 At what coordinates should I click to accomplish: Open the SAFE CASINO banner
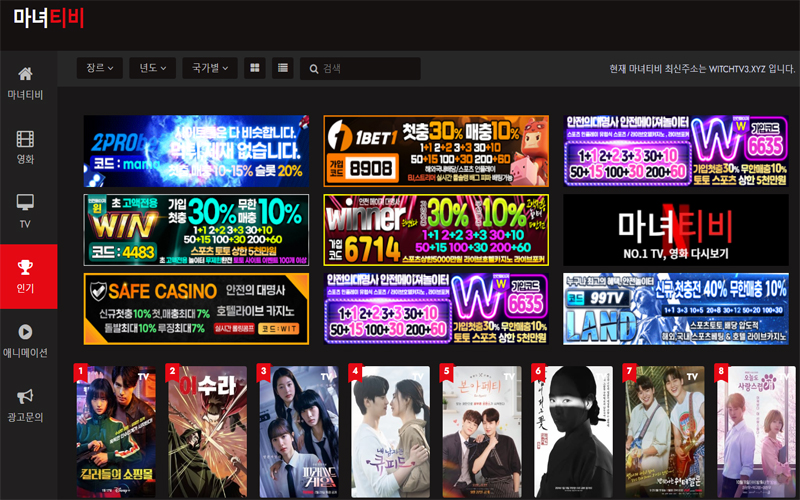pyautogui.click(x=196, y=309)
